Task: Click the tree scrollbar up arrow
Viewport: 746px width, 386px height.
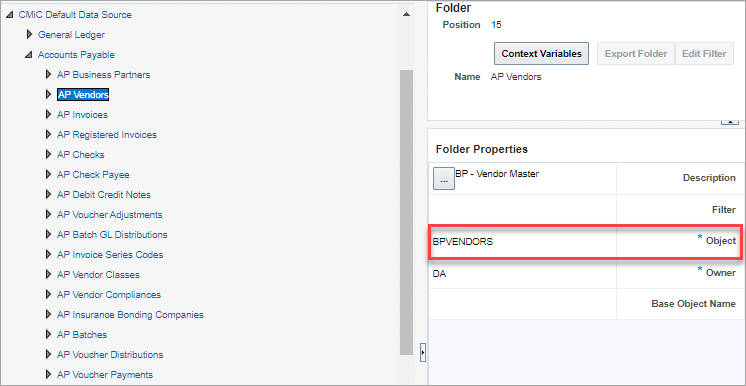Action: (x=406, y=15)
